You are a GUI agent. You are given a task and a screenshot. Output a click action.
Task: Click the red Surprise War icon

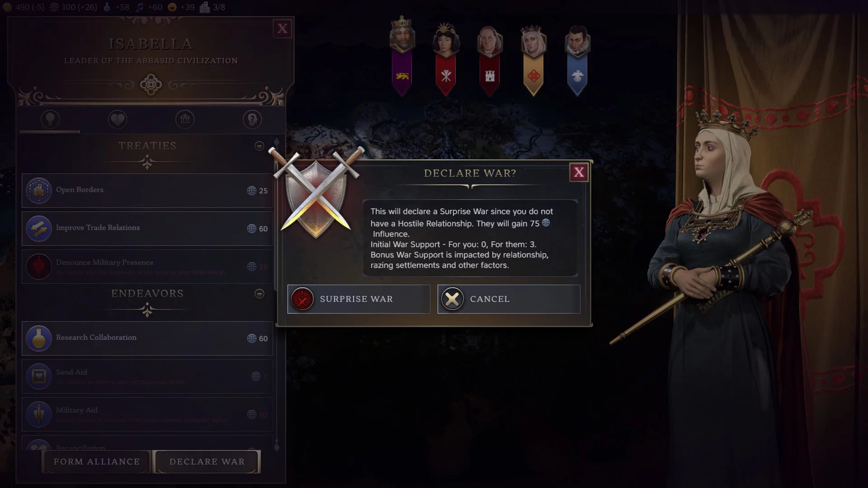302,299
